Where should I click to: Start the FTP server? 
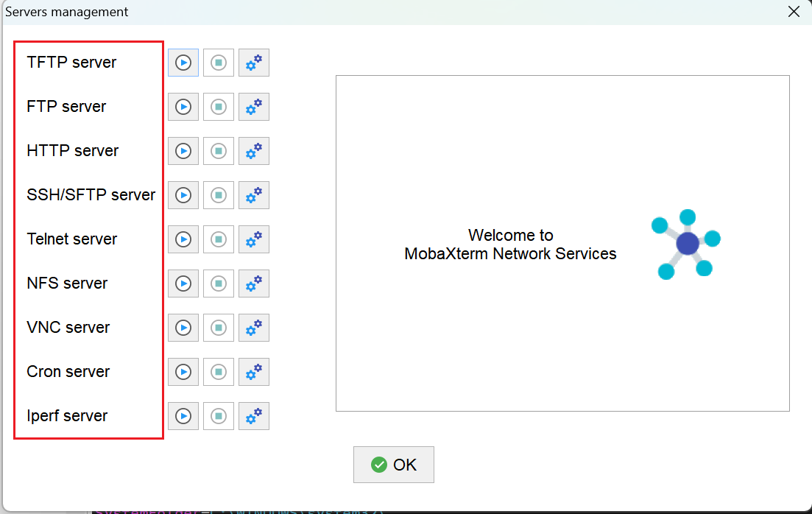tap(183, 107)
